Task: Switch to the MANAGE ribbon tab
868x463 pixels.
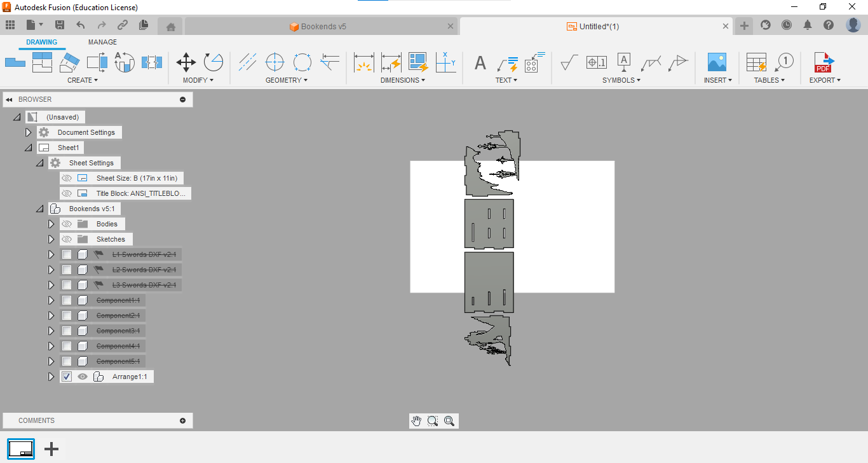Action: click(x=102, y=42)
